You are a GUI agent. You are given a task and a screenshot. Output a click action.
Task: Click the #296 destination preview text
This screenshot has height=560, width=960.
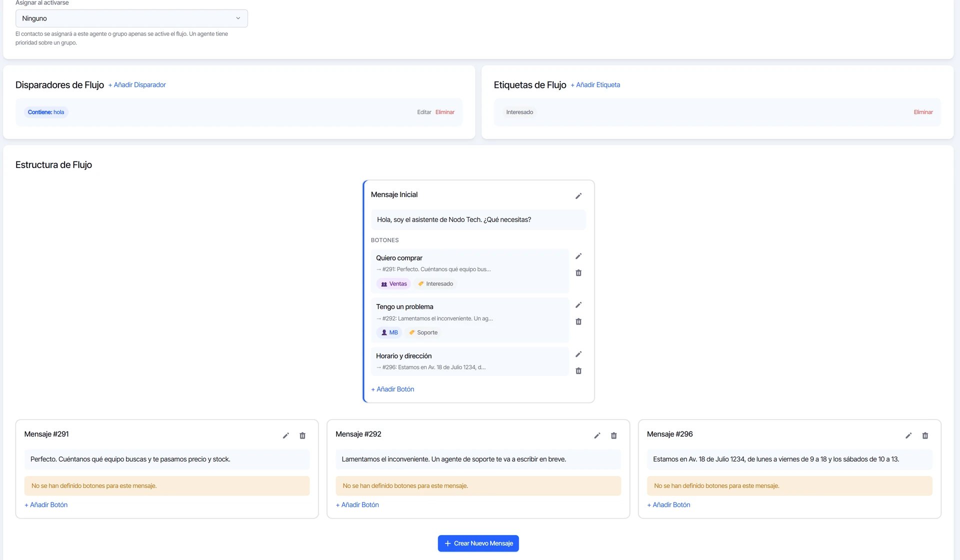pos(431,367)
